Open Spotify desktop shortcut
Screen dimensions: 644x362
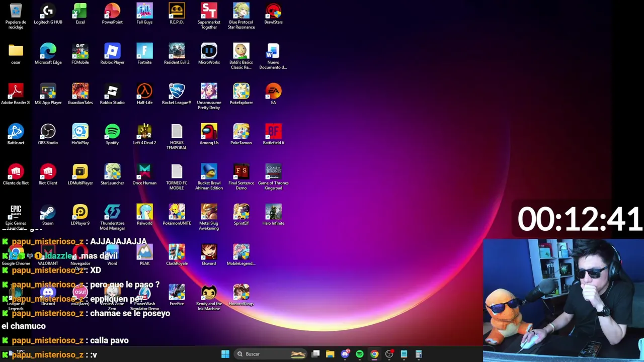click(112, 135)
